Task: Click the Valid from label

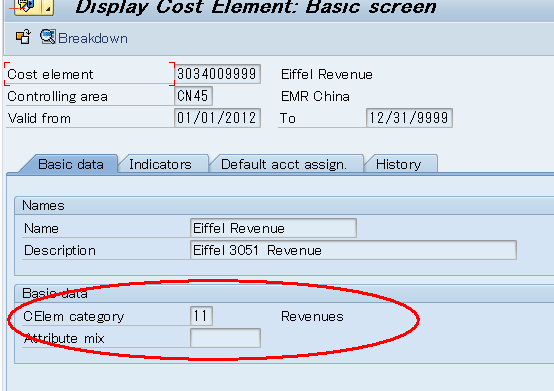Action: tap(39, 118)
